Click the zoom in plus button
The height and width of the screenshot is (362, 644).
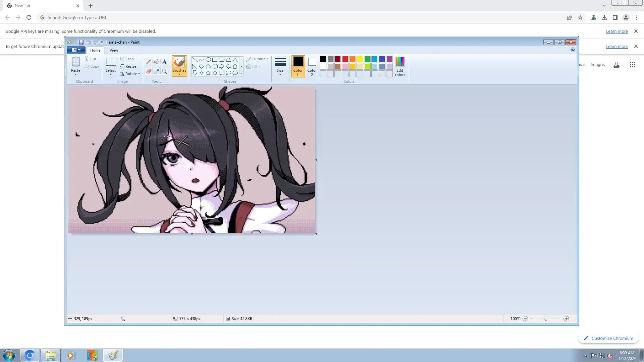point(566,319)
